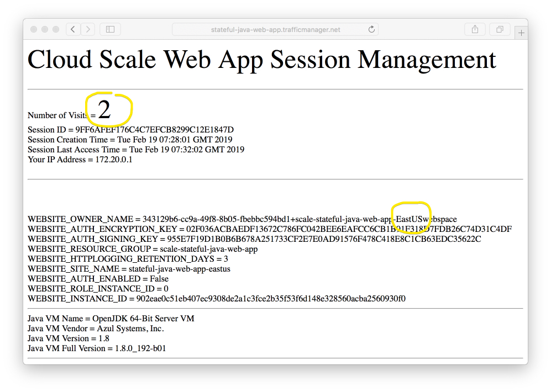
Task: Click the visit count value 2
Action: 104,109
